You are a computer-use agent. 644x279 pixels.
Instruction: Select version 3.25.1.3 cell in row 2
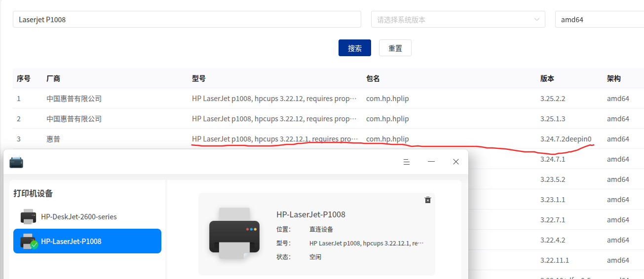tap(553, 119)
